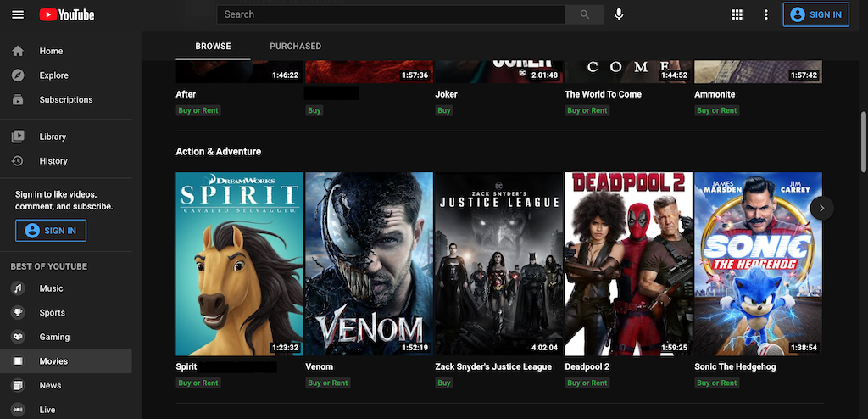Open the hamburger guide menu
This screenshot has height=419, width=868.
(18, 14)
